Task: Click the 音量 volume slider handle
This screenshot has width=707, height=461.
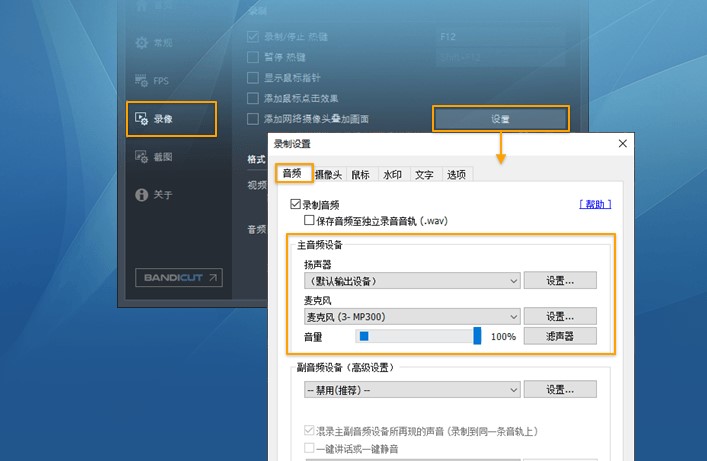Action: point(477,336)
